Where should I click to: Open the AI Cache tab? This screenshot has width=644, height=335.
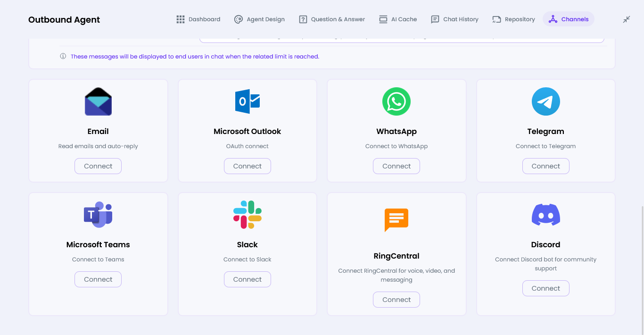pyautogui.click(x=398, y=19)
